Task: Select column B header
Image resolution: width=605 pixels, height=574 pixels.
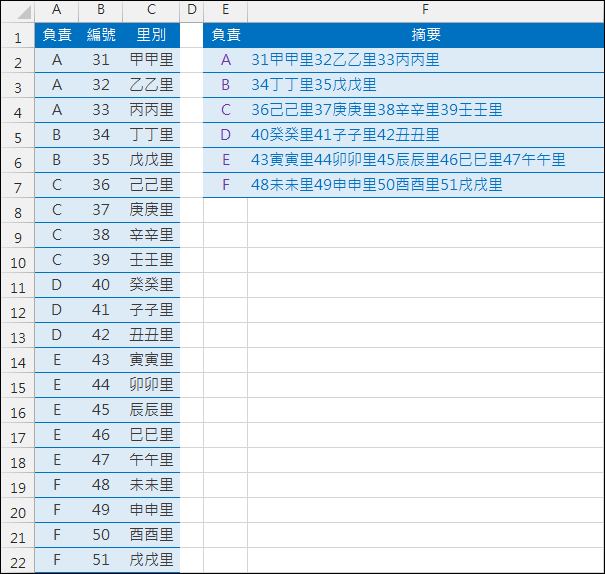Action: (x=101, y=10)
